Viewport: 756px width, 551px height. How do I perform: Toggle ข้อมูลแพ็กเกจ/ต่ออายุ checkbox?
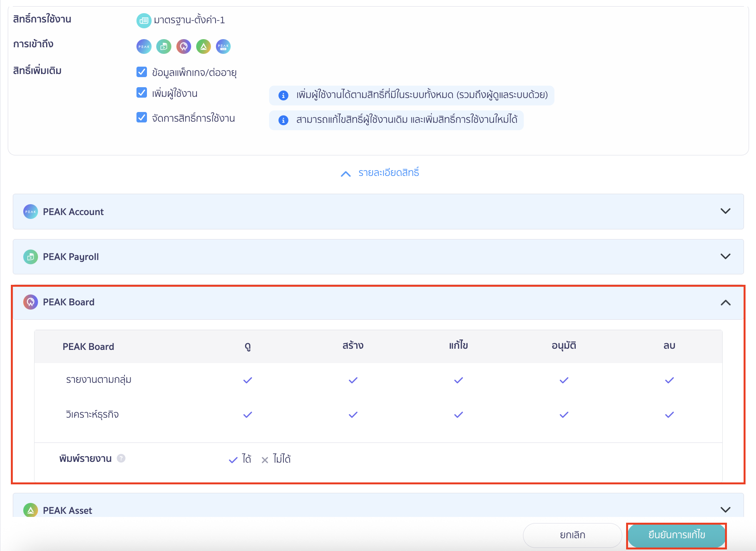coord(142,72)
